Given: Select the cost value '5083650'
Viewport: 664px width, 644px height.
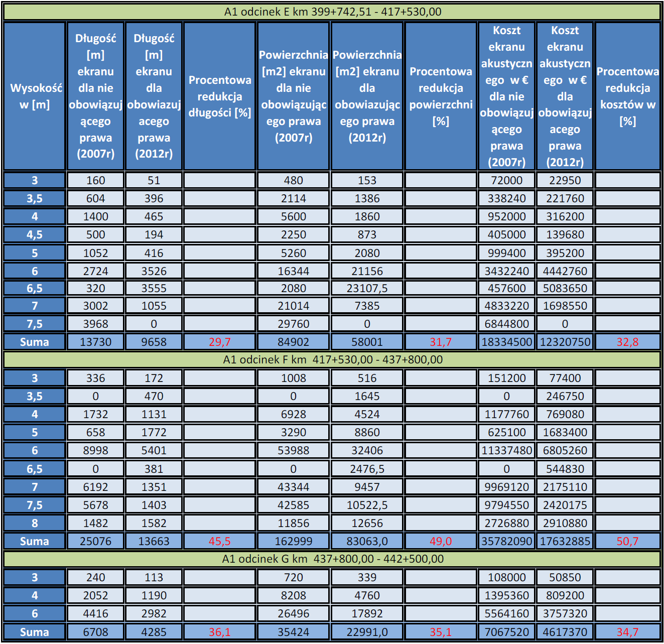Looking at the screenshot, I should 565,288.
